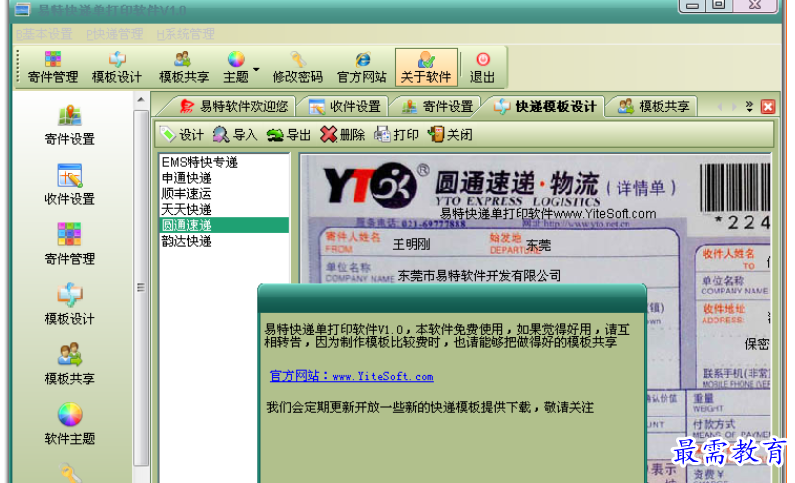Switch to the 收件设置 tab

pyautogui.click(x=344, y=106)
